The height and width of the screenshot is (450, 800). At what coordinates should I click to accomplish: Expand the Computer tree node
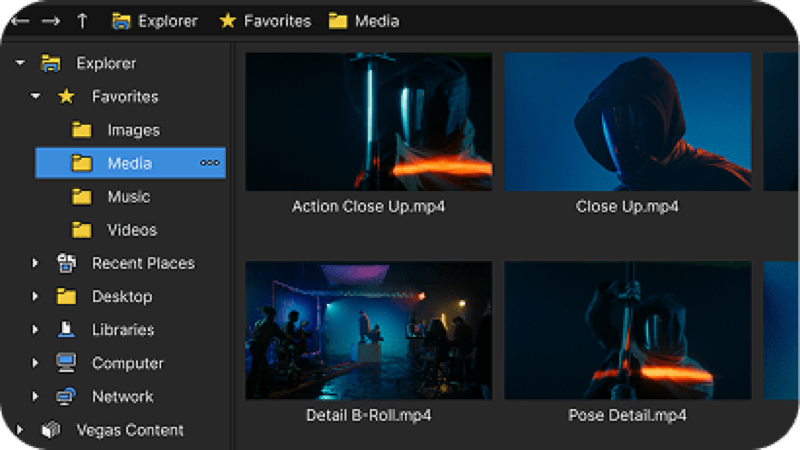pyautogui.click(x=35, y=363)
